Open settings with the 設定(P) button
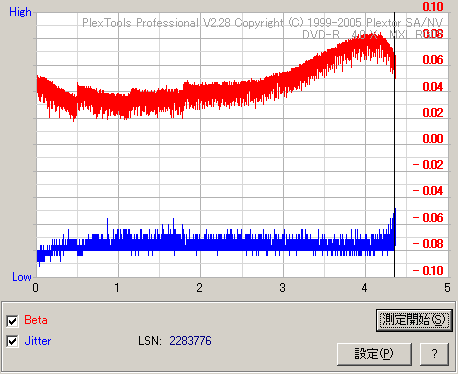Screen dimensions: 458x374 tap(374, 354)
